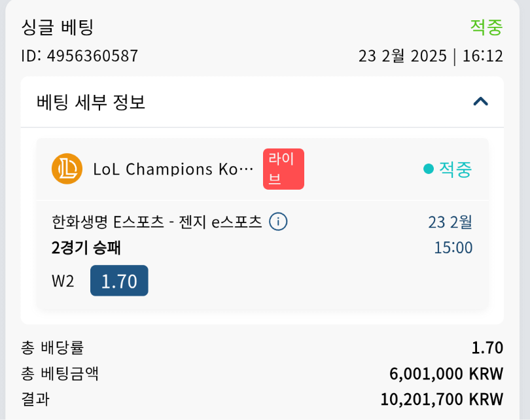The width and height of the screenshot is (530, 420).
Task: Click the red 라이브 badge
Action: click(x=283, y=169)
